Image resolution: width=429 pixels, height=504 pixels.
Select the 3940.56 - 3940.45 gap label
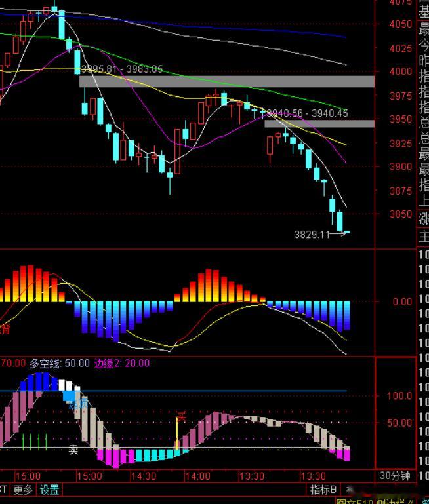308,113
